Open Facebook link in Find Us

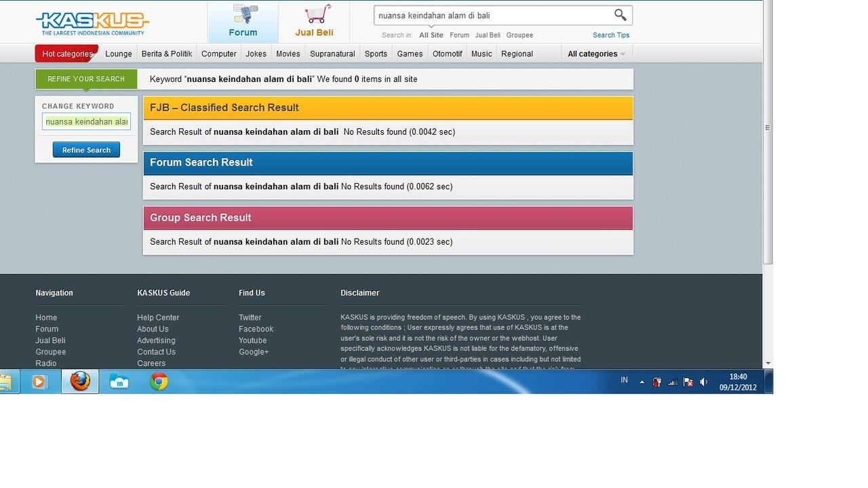click(256, 329)
